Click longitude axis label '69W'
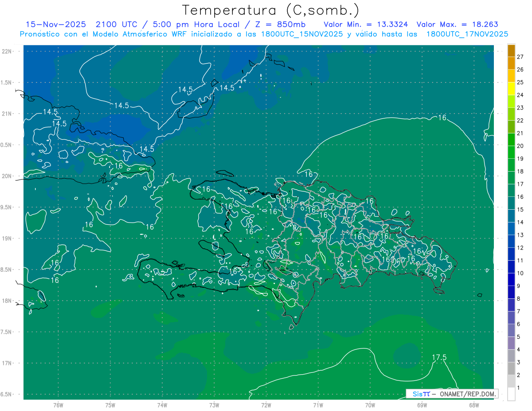 pyautogui.click(x=422, y=405)
